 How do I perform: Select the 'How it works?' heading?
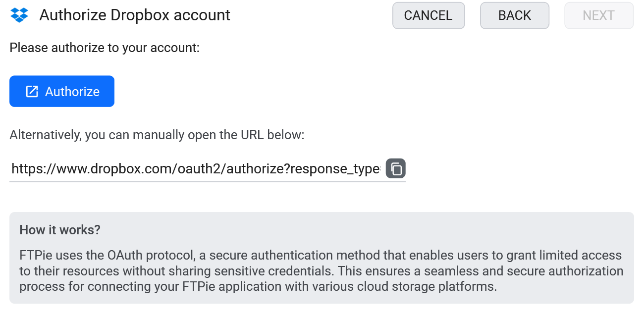pos(60,230)
